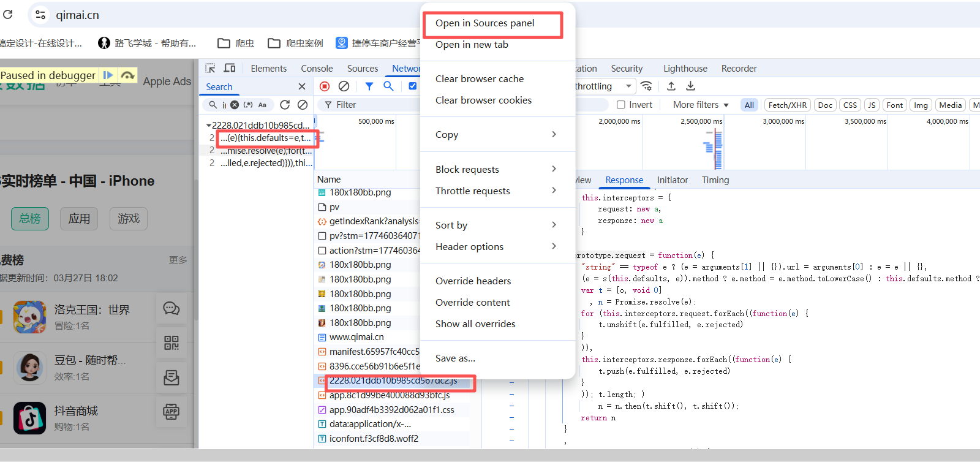Close the Search drawer panel
This screenshot has width=980, height=462.
click(x=302, y=86)
